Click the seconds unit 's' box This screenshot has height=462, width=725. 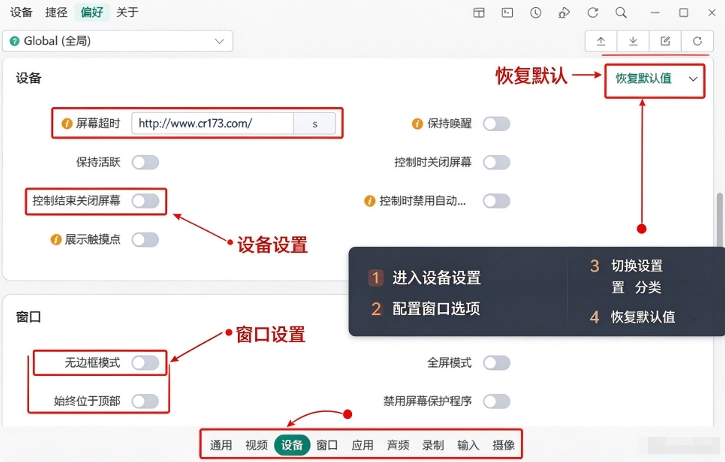click(x=315, y=123)
